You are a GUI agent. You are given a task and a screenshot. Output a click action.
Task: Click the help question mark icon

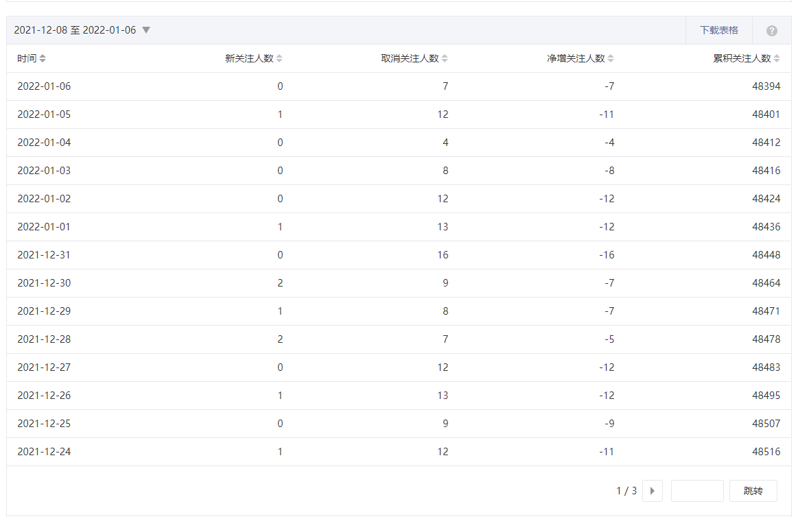pos(771,31)
